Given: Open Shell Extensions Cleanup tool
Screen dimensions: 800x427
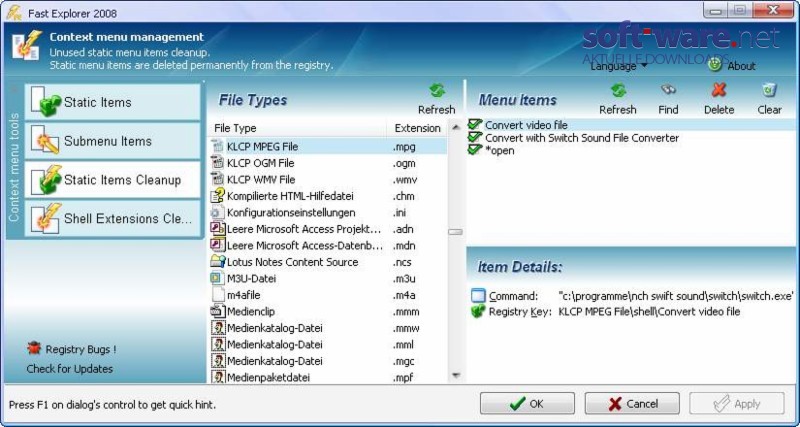Looking at the screenshot, I should coord(112,218).
